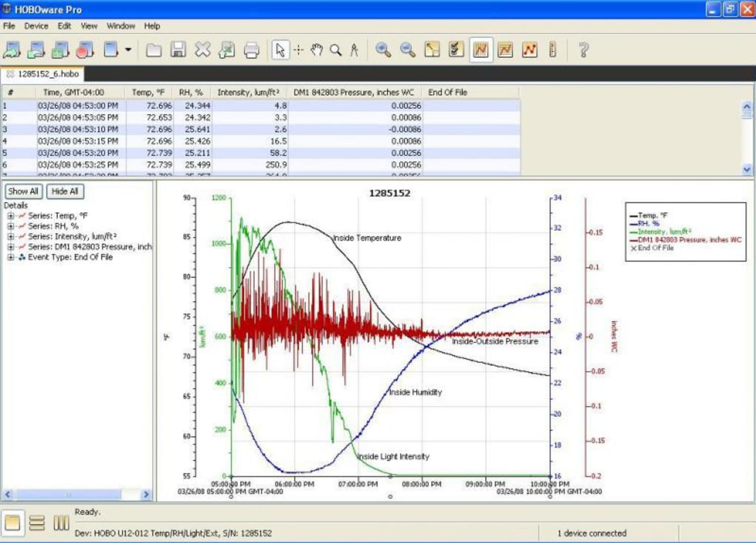
Task: Toggle gridlines with the highlighted plot icon
Action: click(480, 50)
